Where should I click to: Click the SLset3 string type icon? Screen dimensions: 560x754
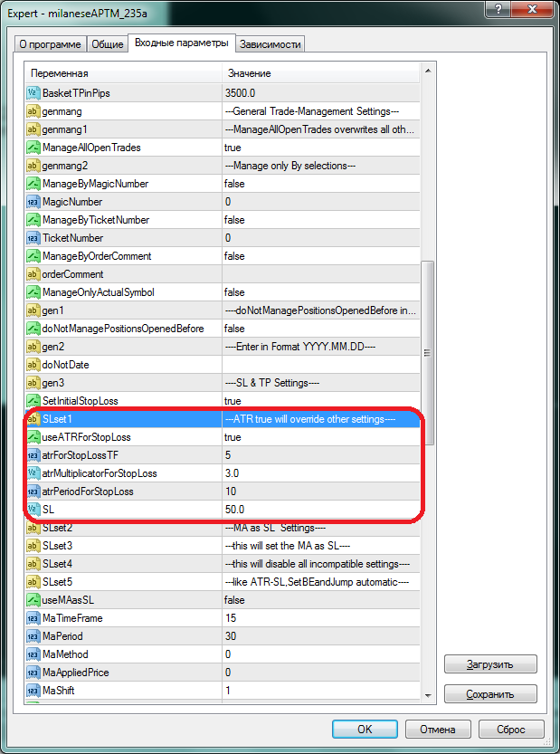(x=33, y=547)
